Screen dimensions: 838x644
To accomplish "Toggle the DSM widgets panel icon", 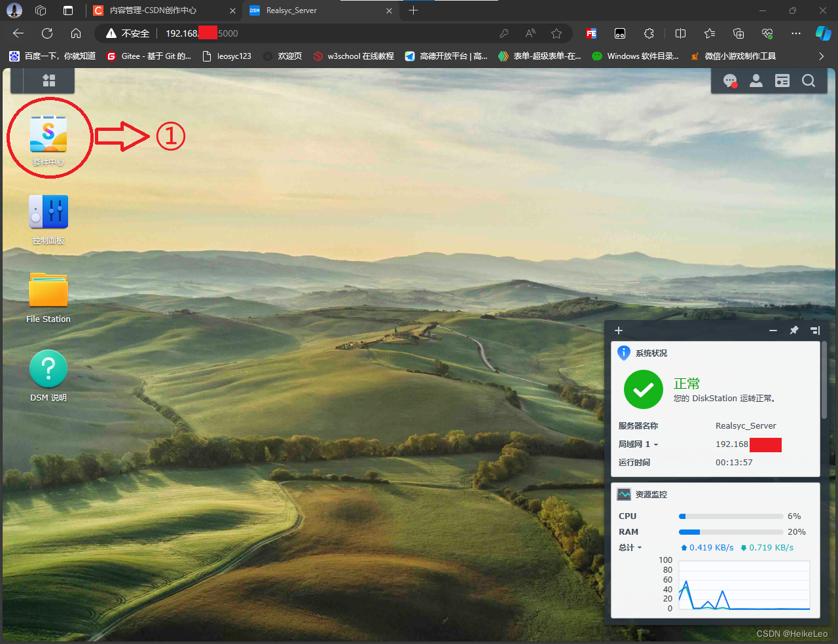I will pyautogui.click(x=782, y=80).
